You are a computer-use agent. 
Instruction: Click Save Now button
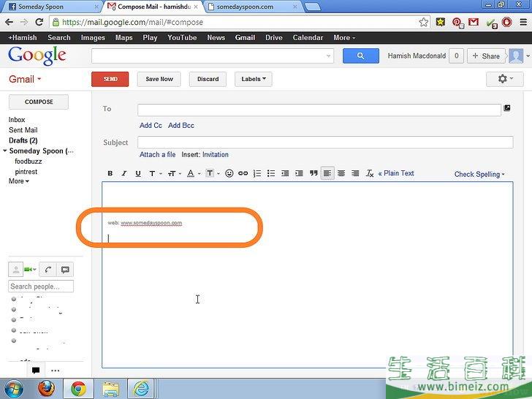pos(159,79)
